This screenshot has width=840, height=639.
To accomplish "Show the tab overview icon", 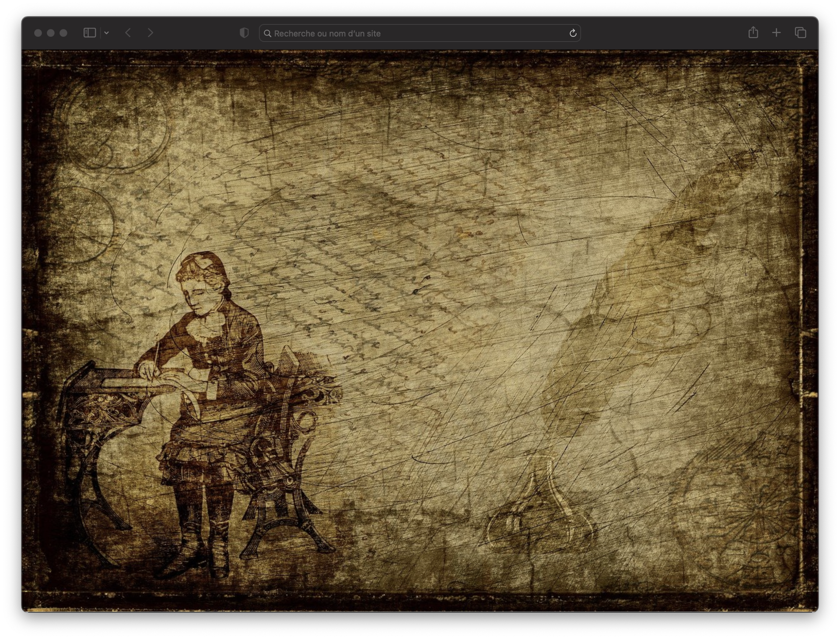I will (800, 33).
